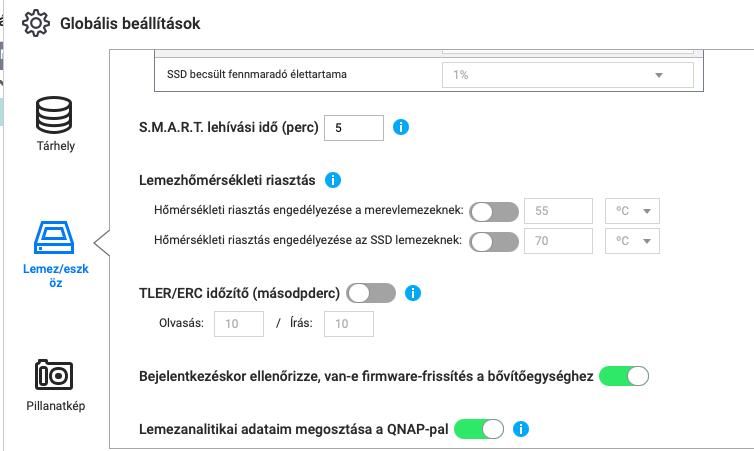Open the Pillanatkép camera section
Screen dimensions: 754x451
(50, 374)
